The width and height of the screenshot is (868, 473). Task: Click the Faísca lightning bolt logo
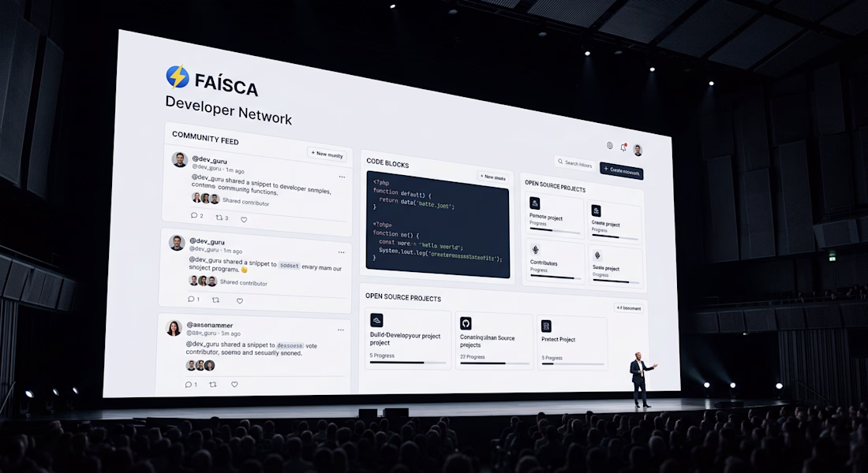pyautogui.click(x=178, y=77)
